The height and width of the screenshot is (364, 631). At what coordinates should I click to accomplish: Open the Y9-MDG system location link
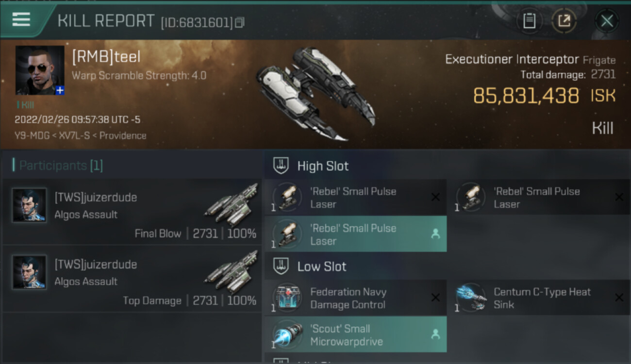pos(32,136)
